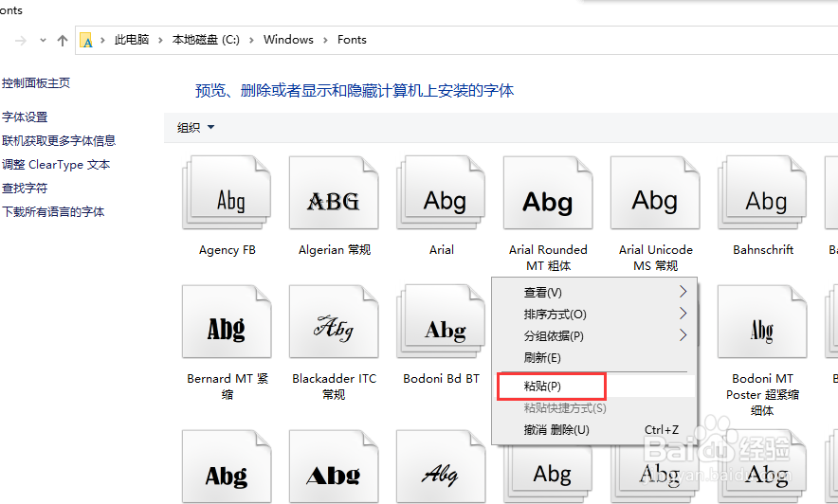The image size is (838, 504).
Task: Choose 刷新(E) from context menu
Action: tap(594, 358)
